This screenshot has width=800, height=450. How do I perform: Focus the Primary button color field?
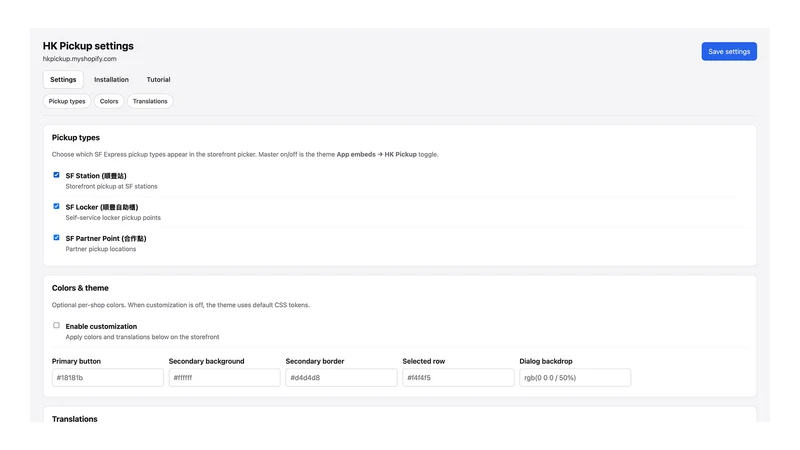[108, 378]
